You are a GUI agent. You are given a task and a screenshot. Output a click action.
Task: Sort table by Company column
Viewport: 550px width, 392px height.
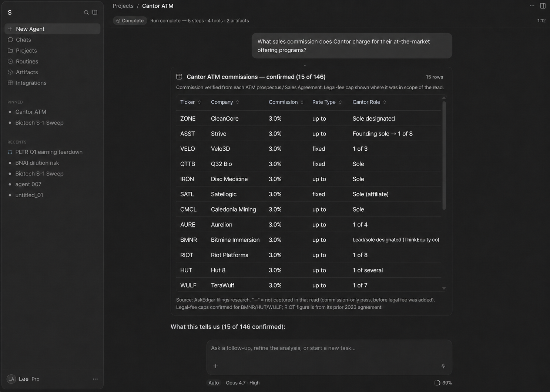pyautogui.click(x=225, y=102)
